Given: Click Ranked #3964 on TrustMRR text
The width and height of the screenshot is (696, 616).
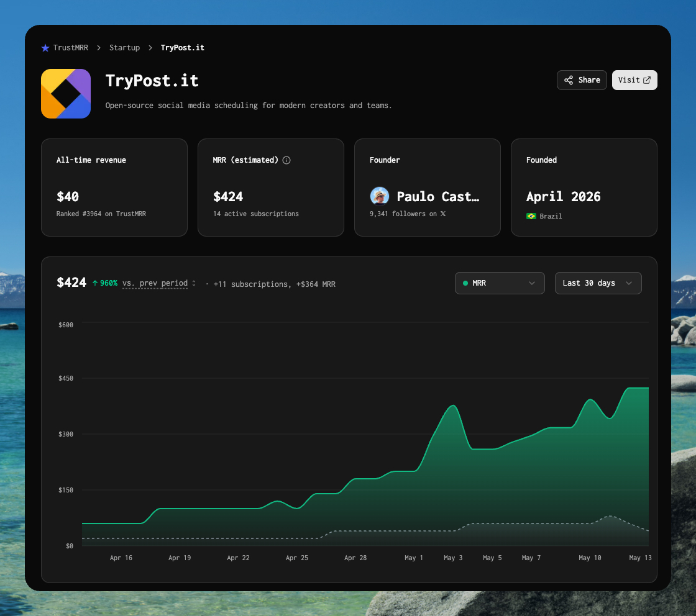Looking at the screenshot, I should click(101, 214).
